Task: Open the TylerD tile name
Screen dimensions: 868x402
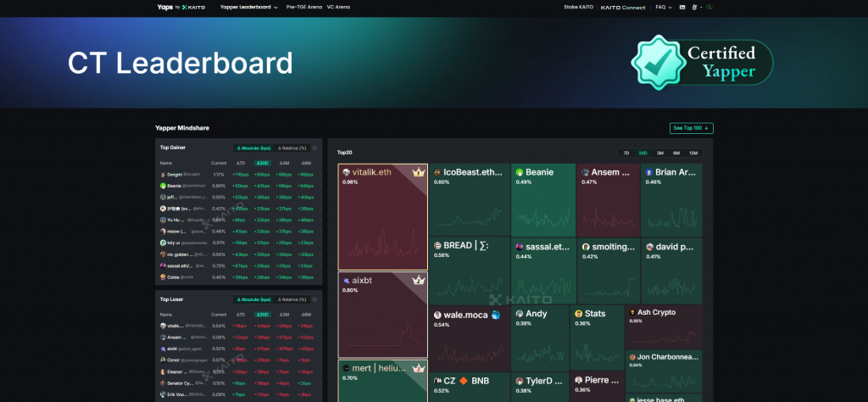Action: pos(544,381)
